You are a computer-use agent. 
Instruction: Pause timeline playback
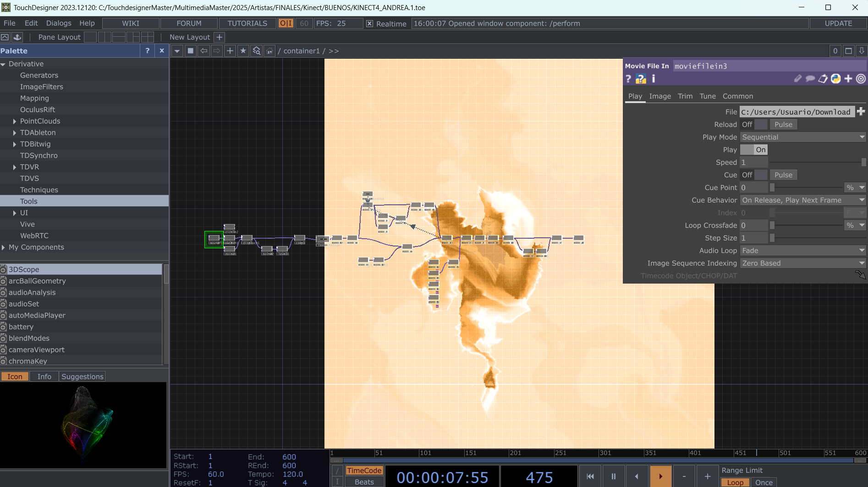click(x=613, y=476)
